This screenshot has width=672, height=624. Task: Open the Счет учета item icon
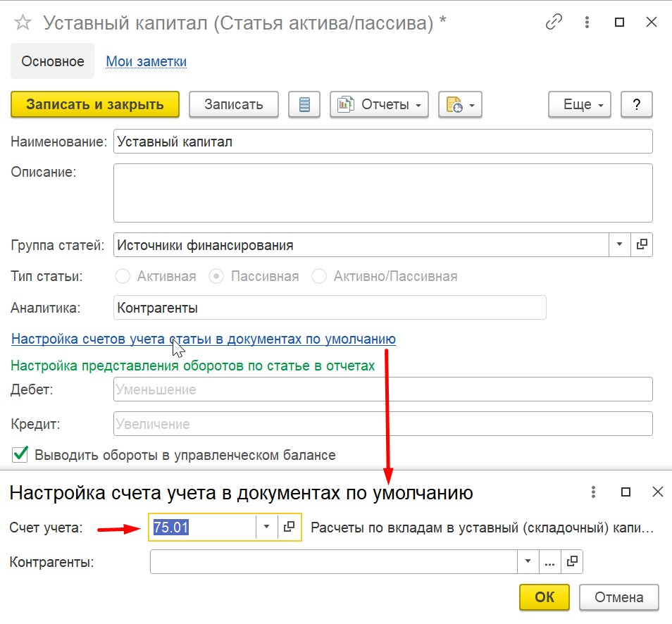[x=290, y=527]
